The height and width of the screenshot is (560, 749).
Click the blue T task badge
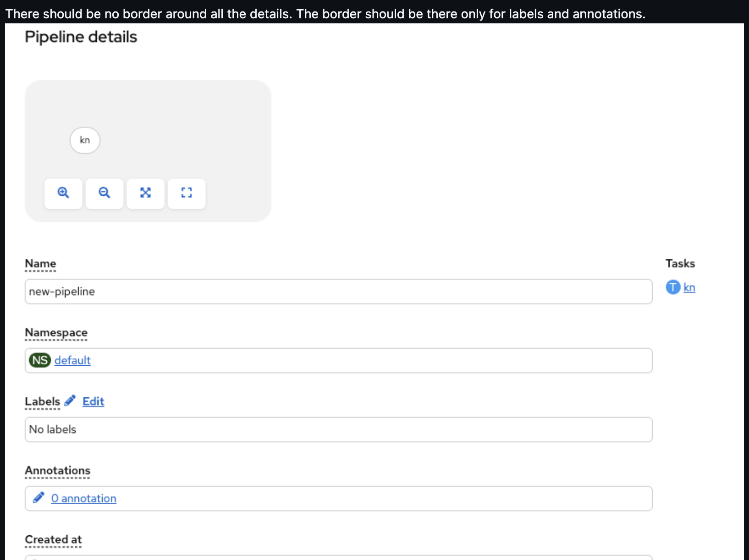672,287
